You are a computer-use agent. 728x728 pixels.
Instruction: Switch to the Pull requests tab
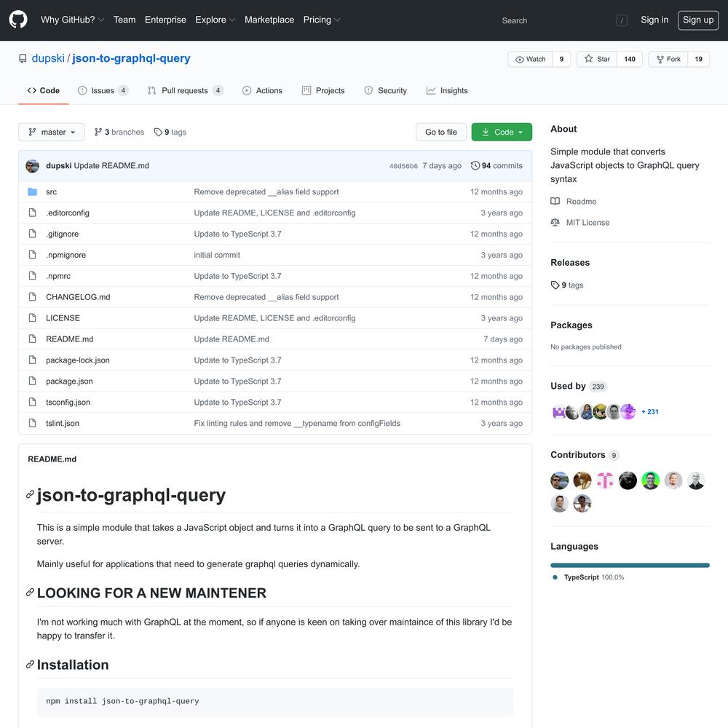(186, 90)
